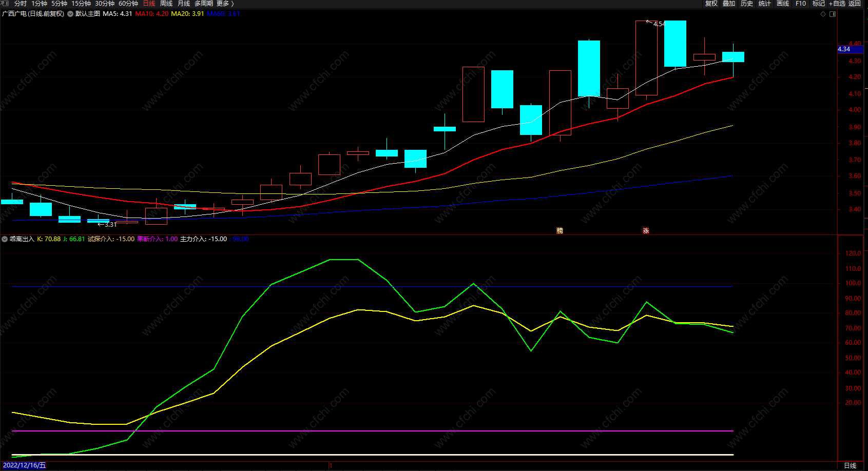Viewport: 868px width, 471px height.
Task: Toggle the side panel icon beside the diamond
Action: tap(833, 14)
